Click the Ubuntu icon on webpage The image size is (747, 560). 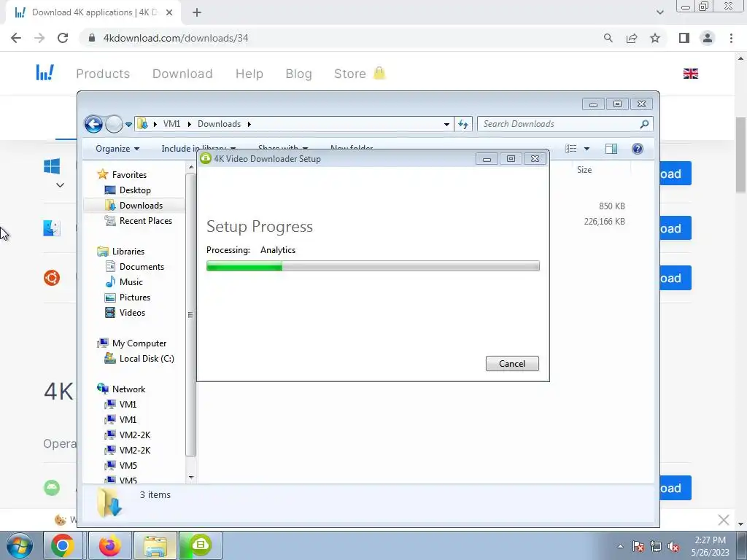point(52,278)
